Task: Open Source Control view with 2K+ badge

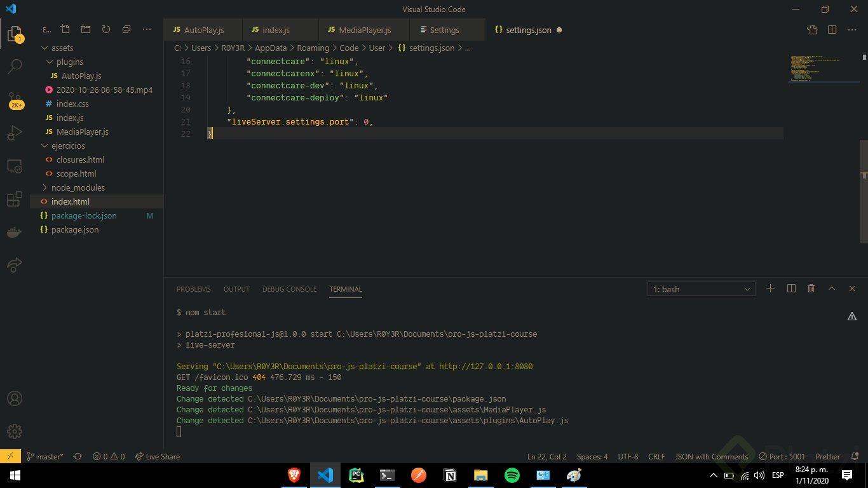Action: 15,100
